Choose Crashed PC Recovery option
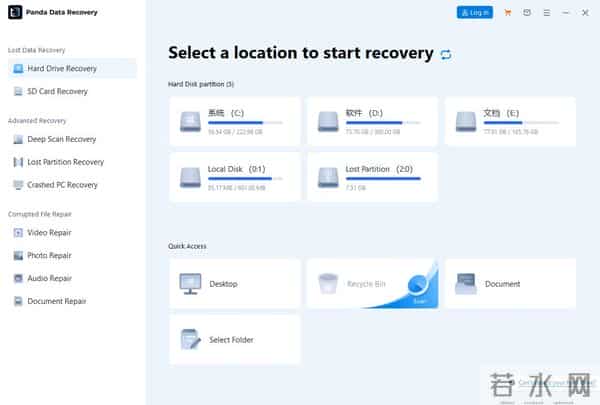The width and height of the screenshot is (600, 405). pos(62,185)
